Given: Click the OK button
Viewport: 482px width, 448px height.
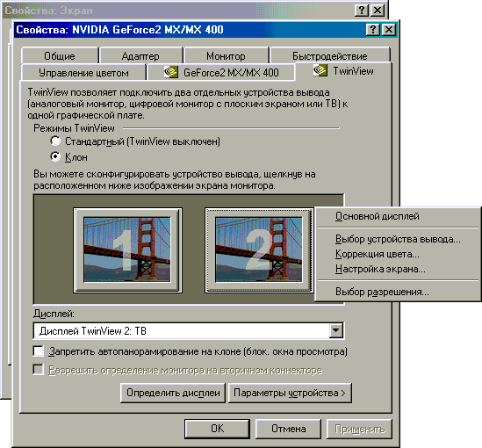Looking at the screenshot, I should point(218,429).
